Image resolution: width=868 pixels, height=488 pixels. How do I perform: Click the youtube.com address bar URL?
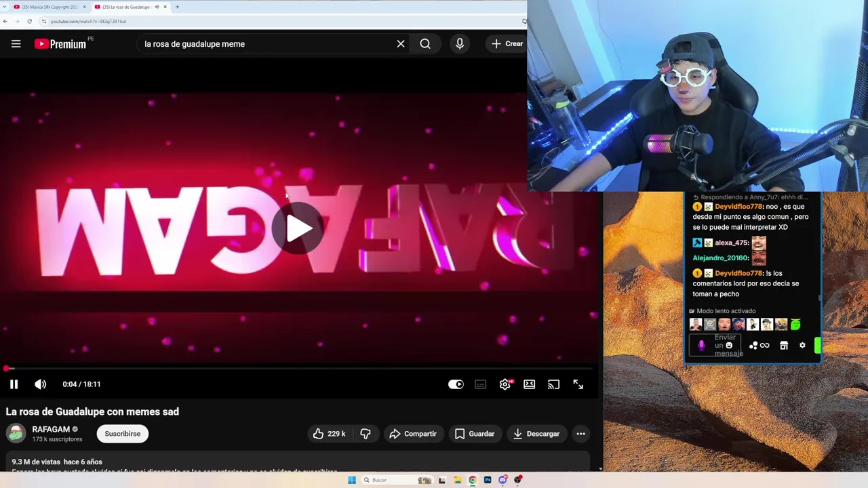tap(88, 21)
